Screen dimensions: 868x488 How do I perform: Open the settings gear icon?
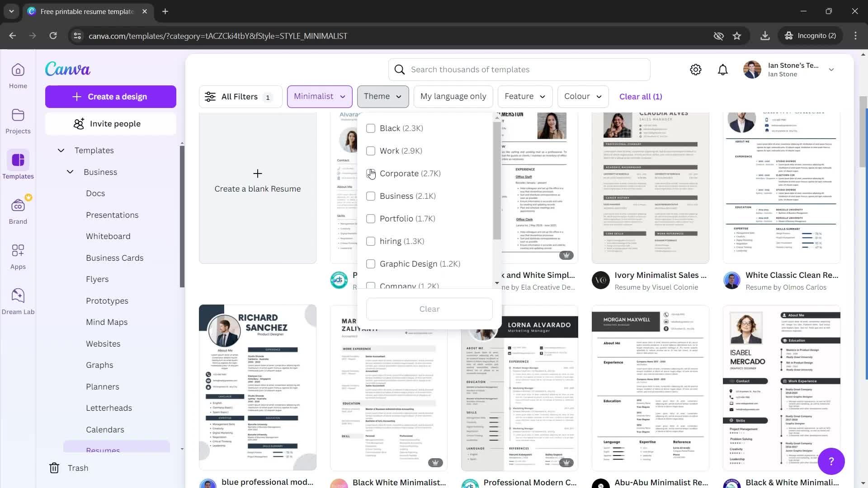click(x=696, y=70)
